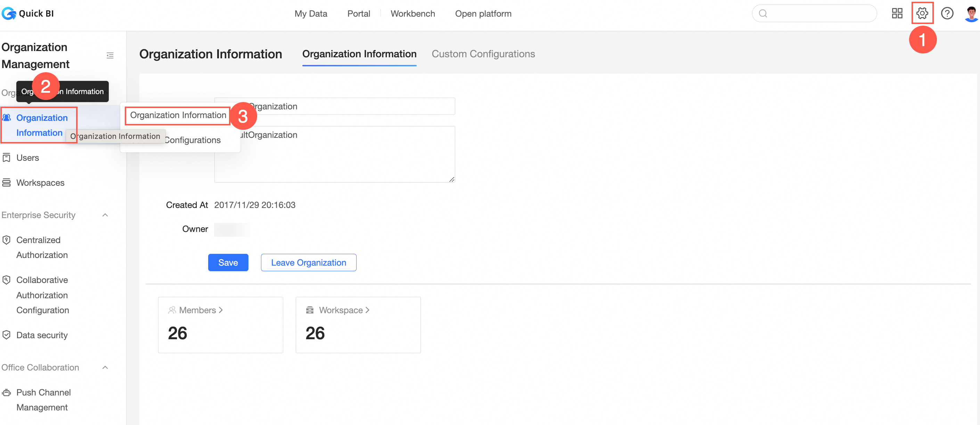The width and height of the screenshot is (980, 425).
Task: Click the Quick BI logo
Action: [x=28, y=13]
